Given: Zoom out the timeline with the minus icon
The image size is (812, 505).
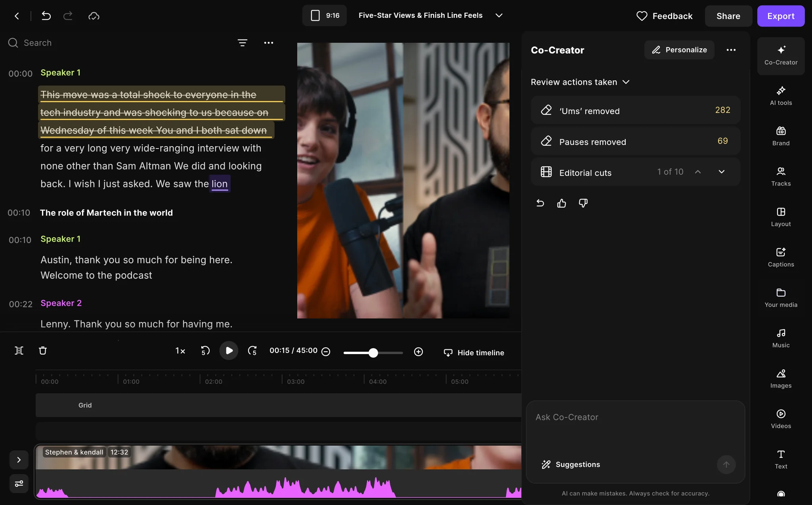Looking at the screenshot, I should [326, 352].
